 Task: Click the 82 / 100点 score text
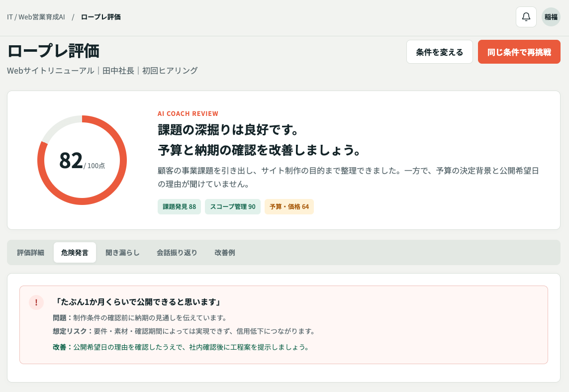(x=82, y=161)
